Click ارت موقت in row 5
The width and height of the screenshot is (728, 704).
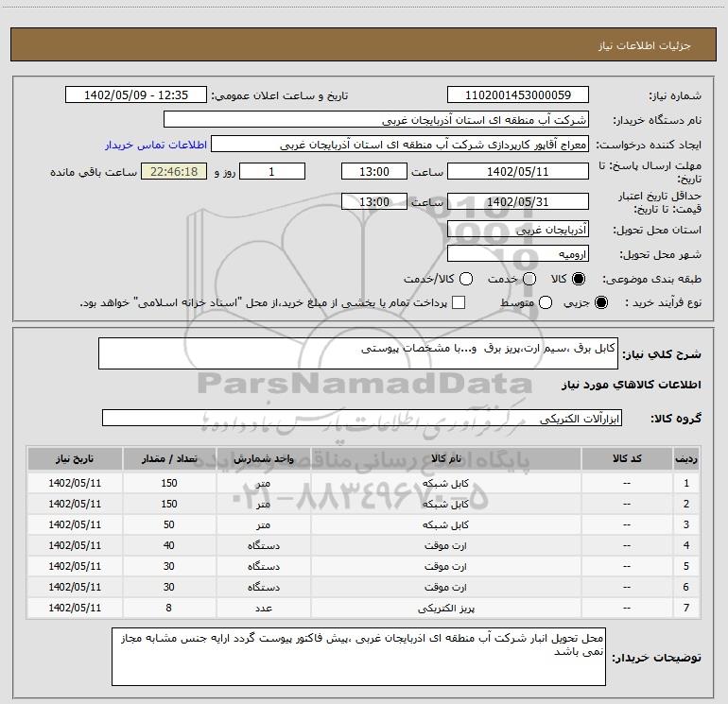point(445,566)
